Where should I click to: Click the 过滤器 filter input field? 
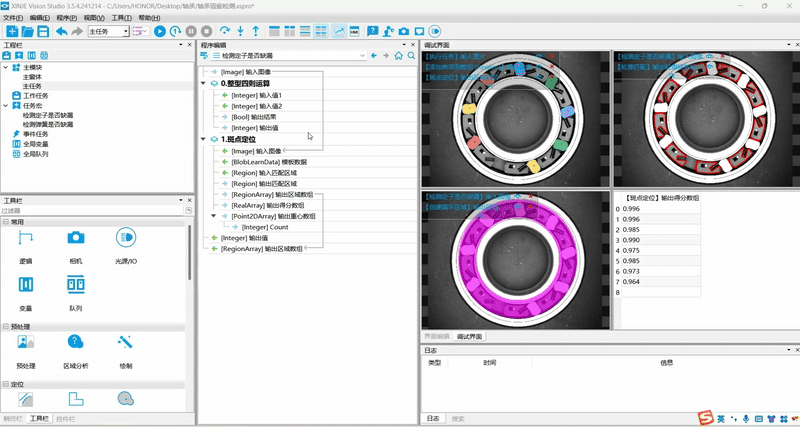[x=90, y=211]
